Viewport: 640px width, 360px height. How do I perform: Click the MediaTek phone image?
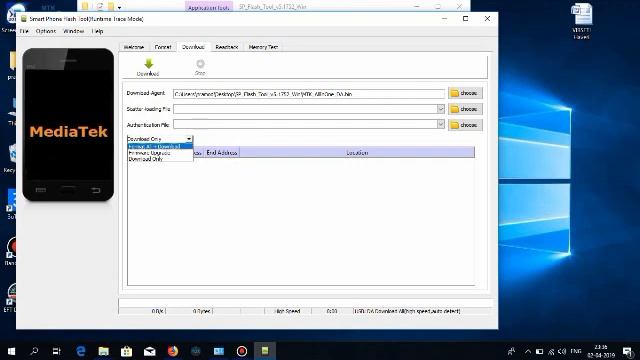(x=68, y=124)
